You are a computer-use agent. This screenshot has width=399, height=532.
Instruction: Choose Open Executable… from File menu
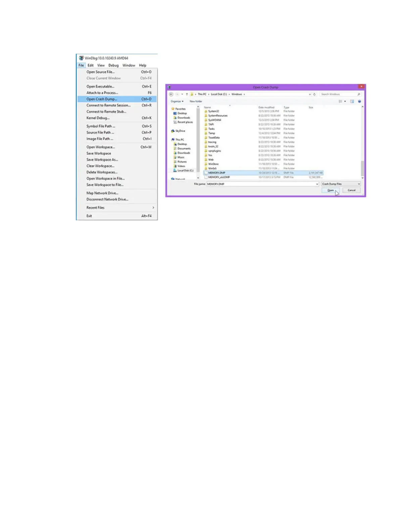(x=117, y=86)
